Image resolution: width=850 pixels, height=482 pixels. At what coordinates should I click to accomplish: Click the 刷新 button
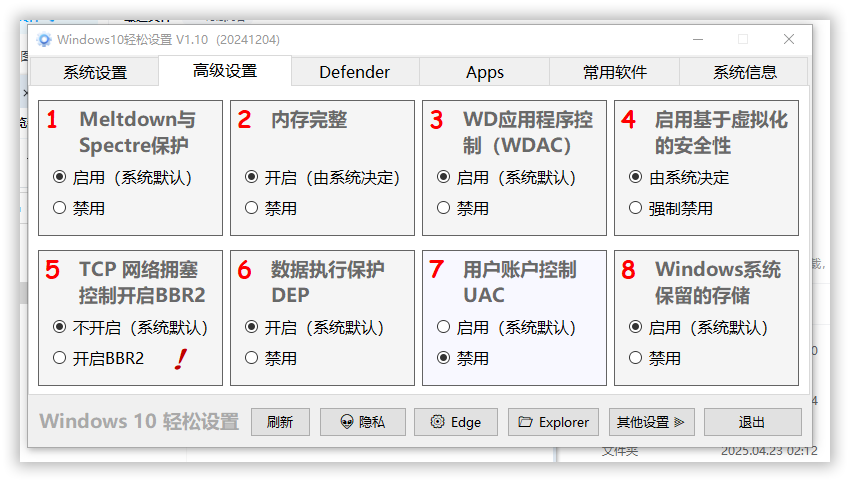280,422
